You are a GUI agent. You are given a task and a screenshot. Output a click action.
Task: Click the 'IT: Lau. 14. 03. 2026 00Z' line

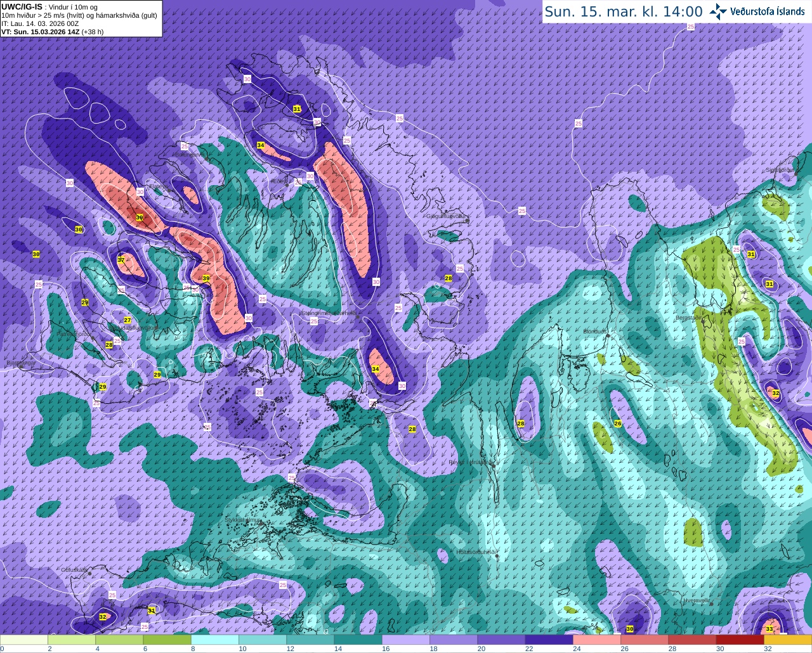[x=40, y=23]
